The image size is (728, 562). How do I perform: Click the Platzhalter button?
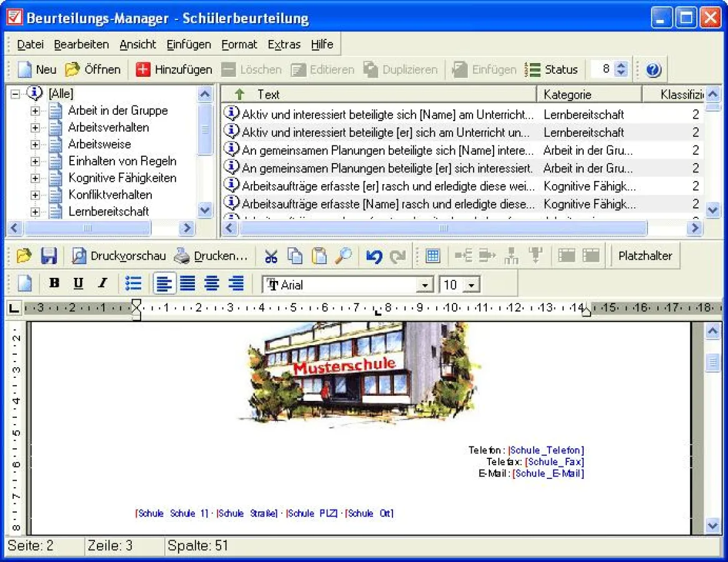pyautogui.click(x=645, y=256)
